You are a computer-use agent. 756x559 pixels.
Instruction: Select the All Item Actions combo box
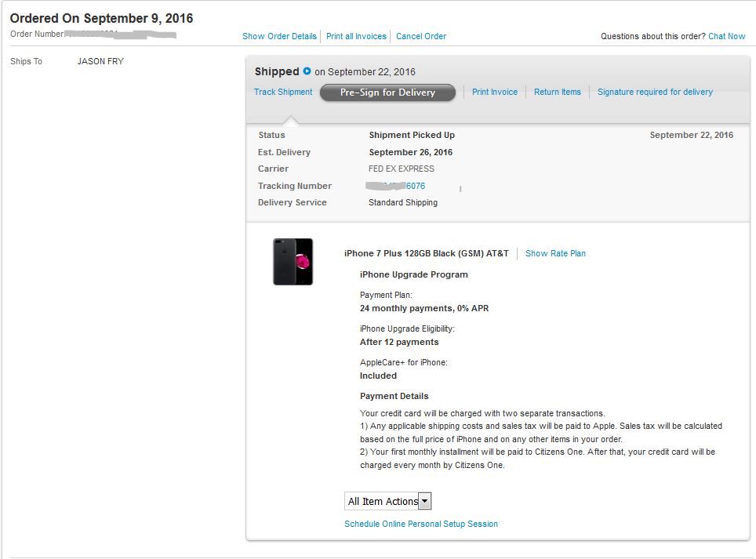tap(387, 501)
